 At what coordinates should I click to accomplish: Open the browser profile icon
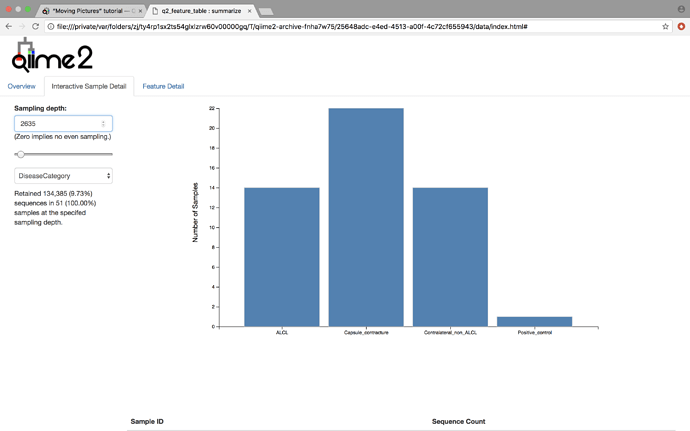click(x=681, y=9)
